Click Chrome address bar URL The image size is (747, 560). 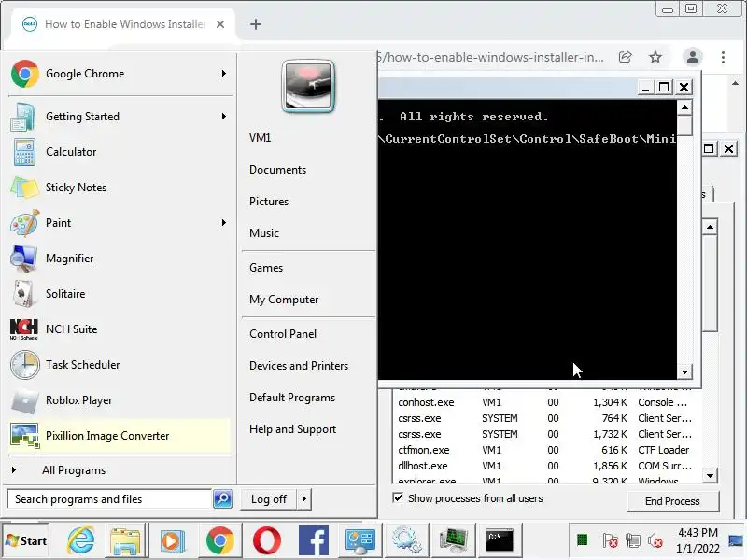click(x=491, y=58)
